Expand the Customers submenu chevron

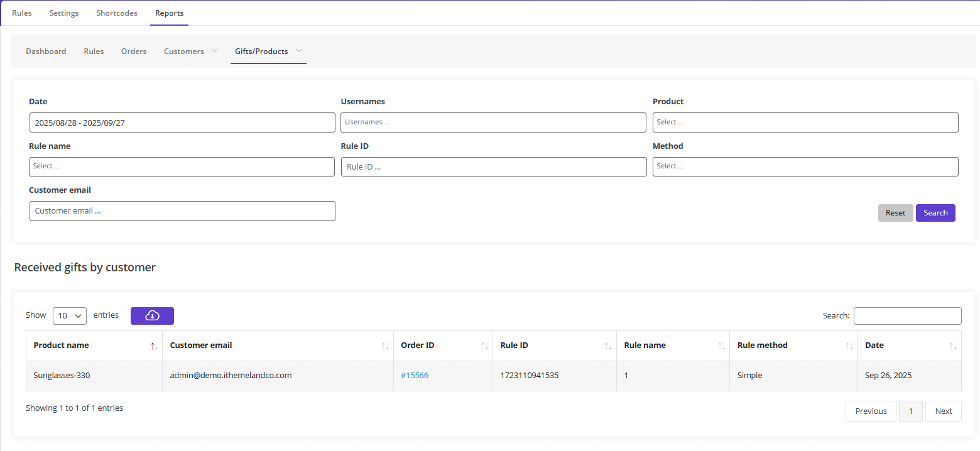214,51
